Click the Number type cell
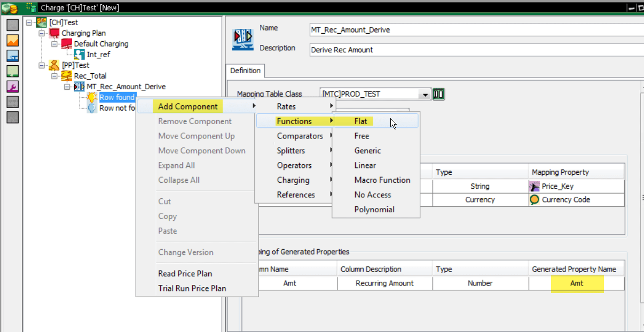 (480, 283)
